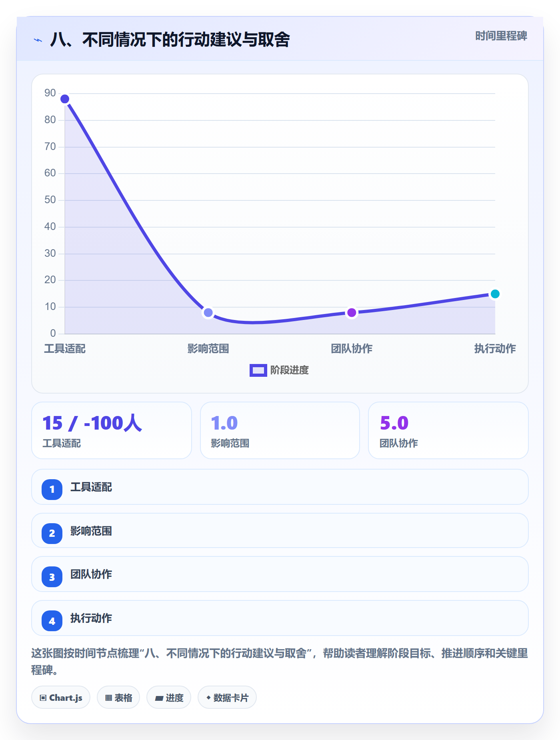Click the 90 y-axis tick value

[50, 93]
